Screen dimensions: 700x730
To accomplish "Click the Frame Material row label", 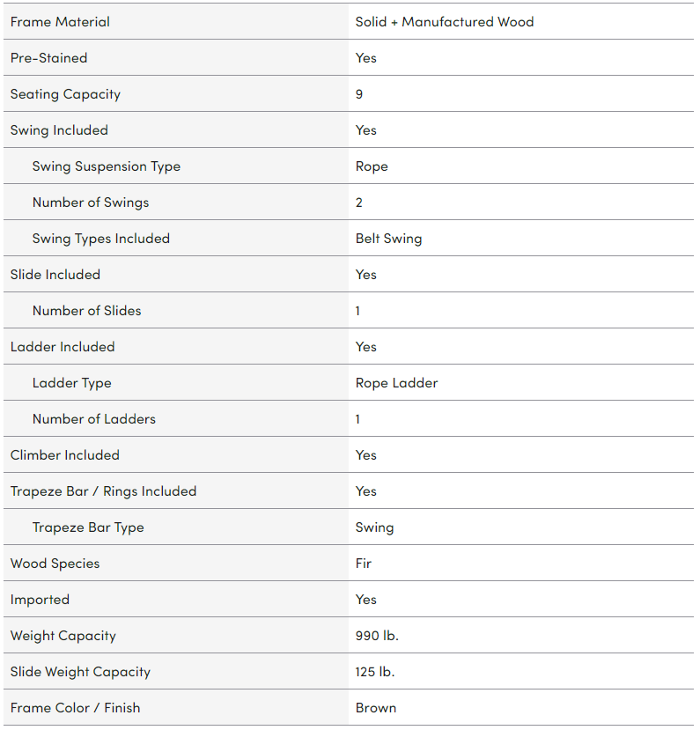I will [60, 22].
